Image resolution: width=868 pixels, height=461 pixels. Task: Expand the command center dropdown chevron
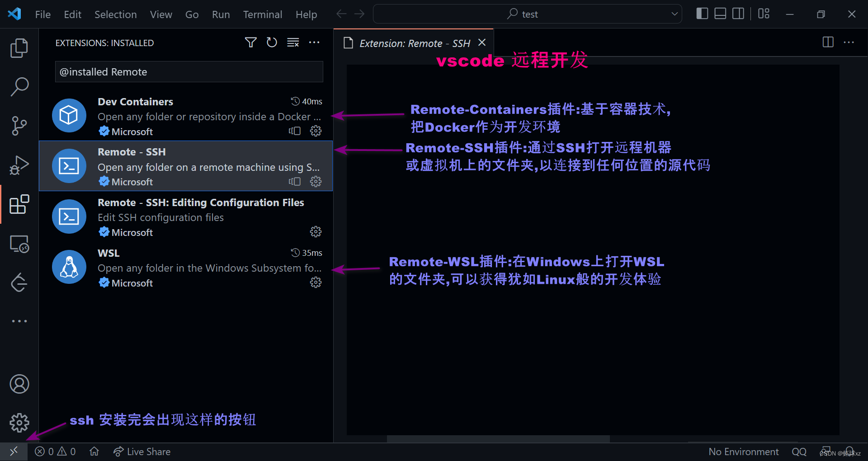point(675,14)
